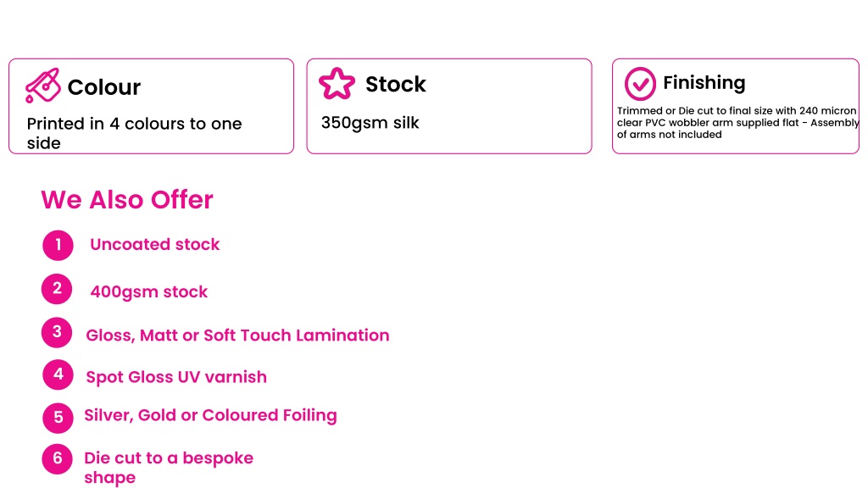Click the Finishing description text
The height and width of the screenshot is (488, 868).
pyautogui.click(x=737, y=123)
